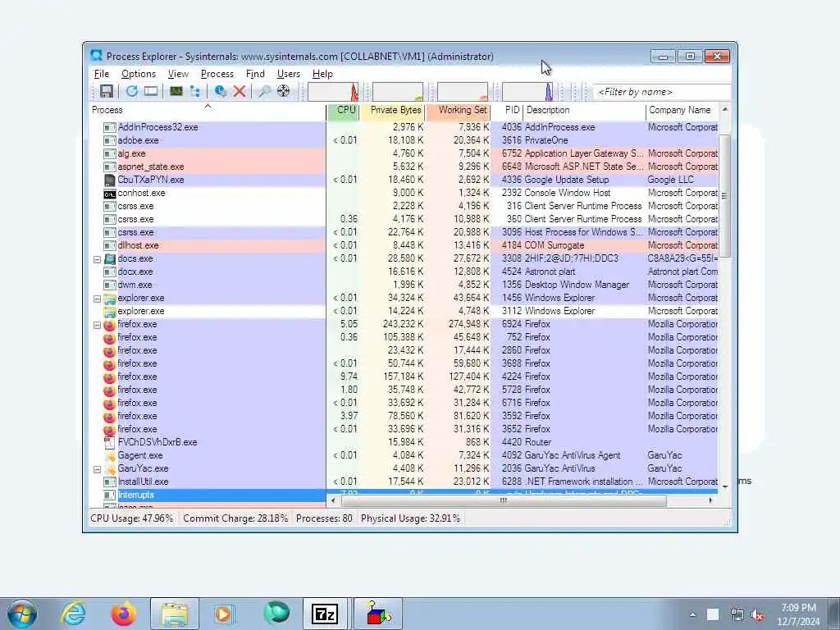Open the File menu
Image resolution: width=840 pixels, height=630 pixels.
(101, 74)
